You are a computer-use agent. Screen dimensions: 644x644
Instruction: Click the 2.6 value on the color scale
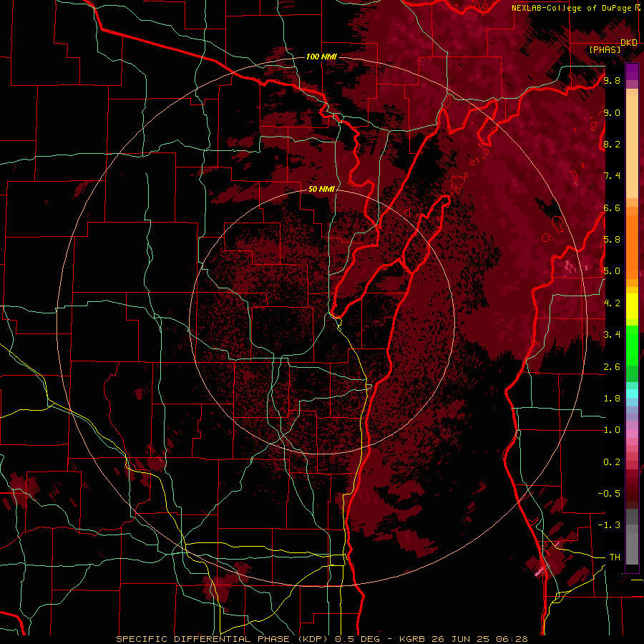tap(612, 367)
